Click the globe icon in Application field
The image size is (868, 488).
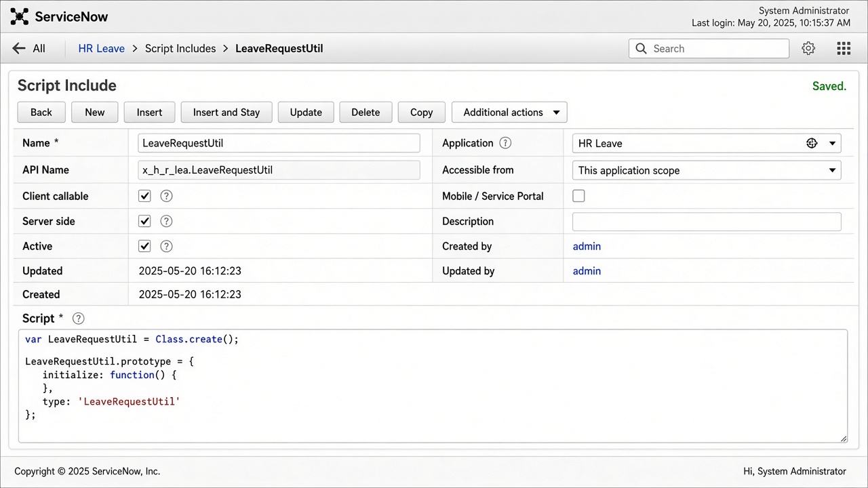click(812, 144)
